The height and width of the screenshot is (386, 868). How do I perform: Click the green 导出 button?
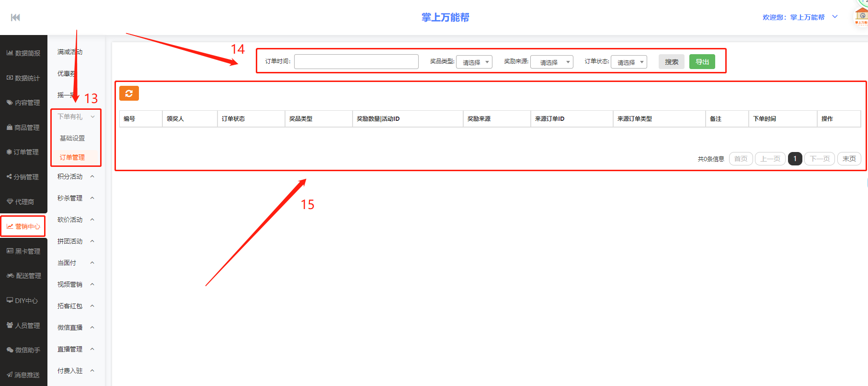tap(702, 62)
